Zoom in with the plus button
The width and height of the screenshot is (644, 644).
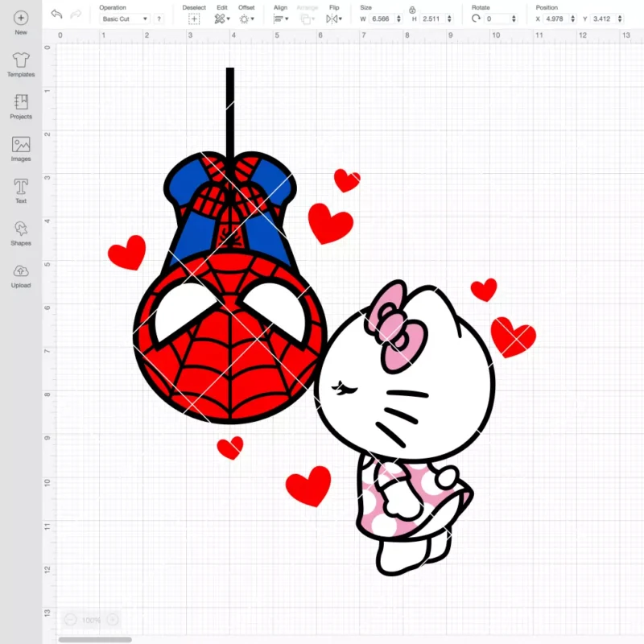click(113, 619)
